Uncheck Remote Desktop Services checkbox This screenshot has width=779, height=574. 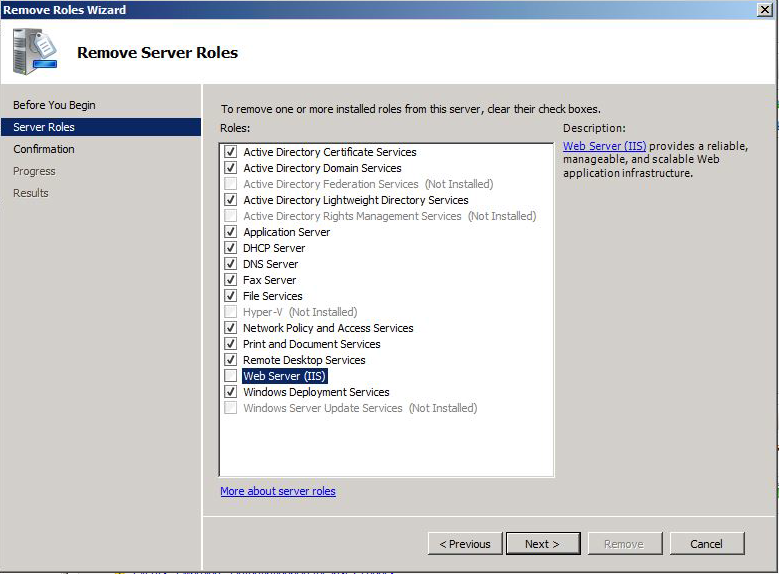(231, 360)
